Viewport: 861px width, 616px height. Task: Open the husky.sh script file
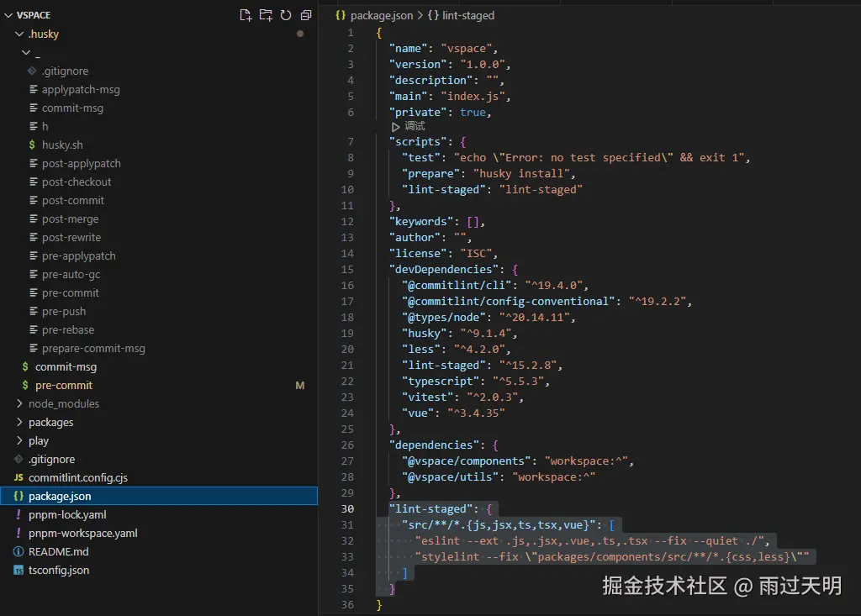click(62, 145)
